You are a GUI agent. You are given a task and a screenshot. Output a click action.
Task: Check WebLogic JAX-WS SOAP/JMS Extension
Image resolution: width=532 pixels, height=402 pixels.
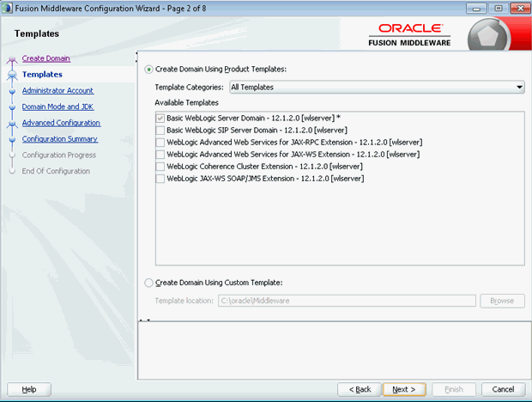pos(160,179)
